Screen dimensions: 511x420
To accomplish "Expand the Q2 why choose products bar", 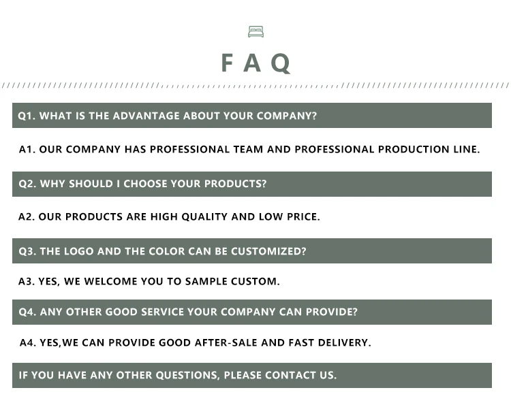I will coord(252,184).
